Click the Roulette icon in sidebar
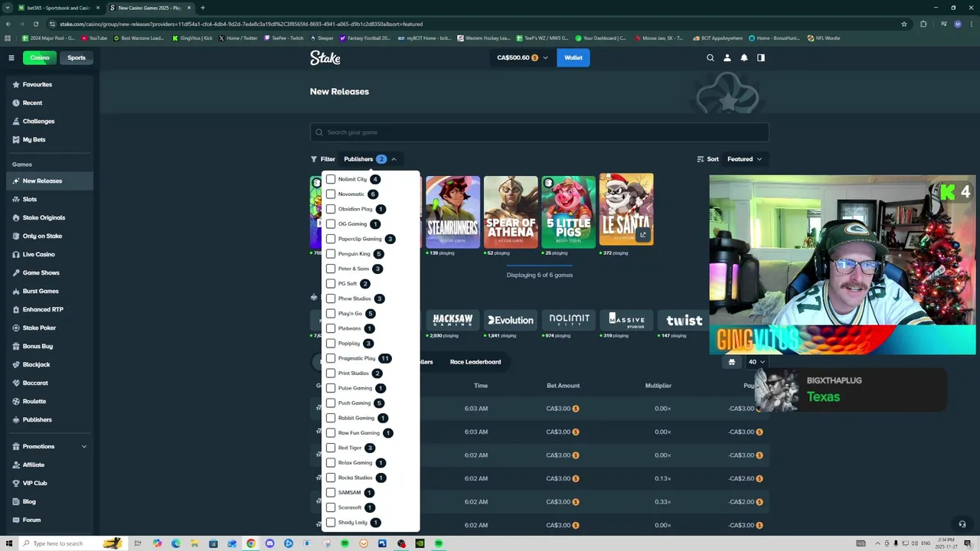 pyautogui.click(x=16, y=401)
